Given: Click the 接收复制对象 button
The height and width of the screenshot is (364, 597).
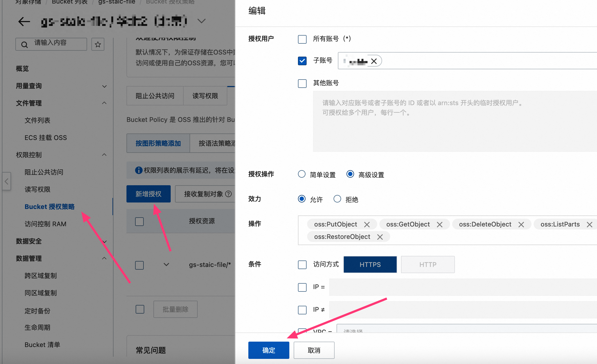Looking at the screenshot, I should (205, 194).
